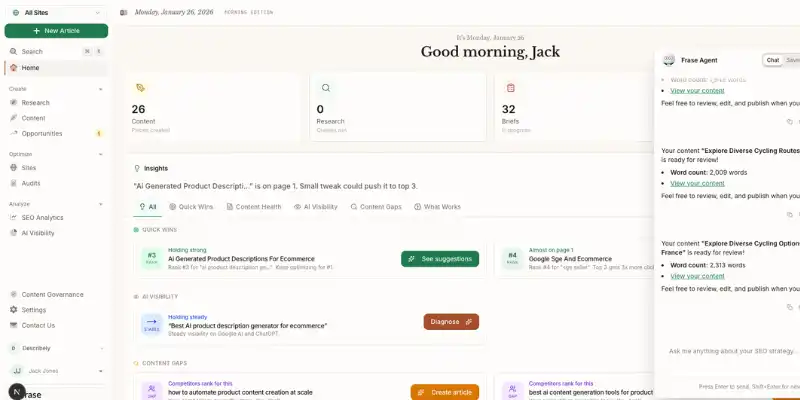Screen dimensions: 800x400
Task: Click the tag icon on Content card
Action: click(x=140, y=88)
